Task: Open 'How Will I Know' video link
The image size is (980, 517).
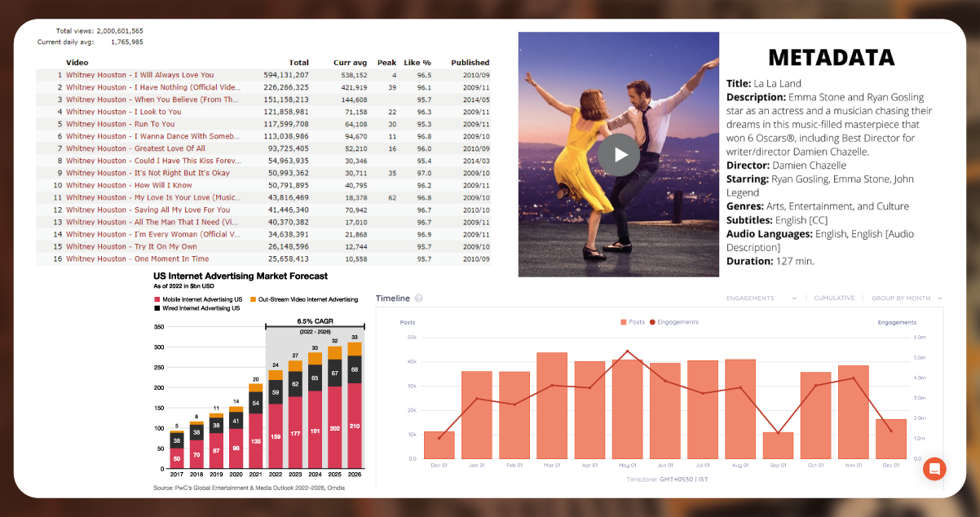Action: point(129,185)
